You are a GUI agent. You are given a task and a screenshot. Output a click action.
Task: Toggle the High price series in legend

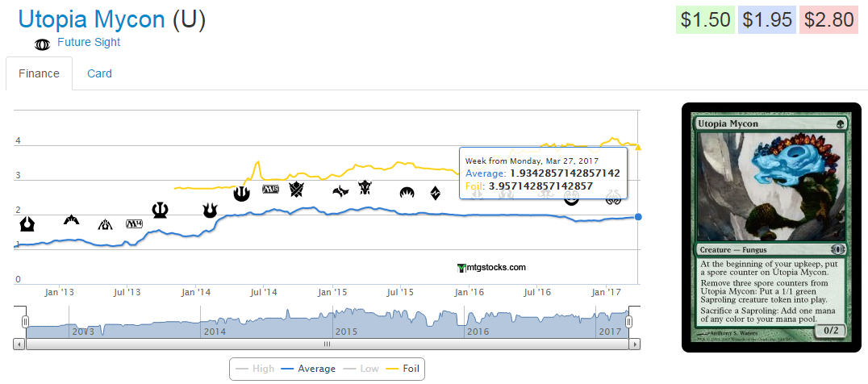255,369
